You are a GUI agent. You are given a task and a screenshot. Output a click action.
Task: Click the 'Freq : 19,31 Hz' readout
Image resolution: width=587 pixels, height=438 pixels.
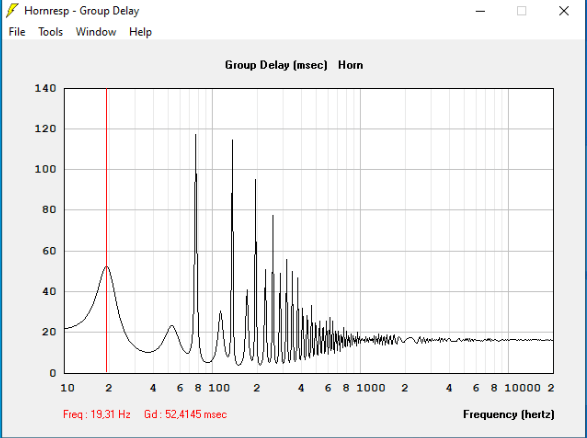pyautogui.click(x=97, y=414)
